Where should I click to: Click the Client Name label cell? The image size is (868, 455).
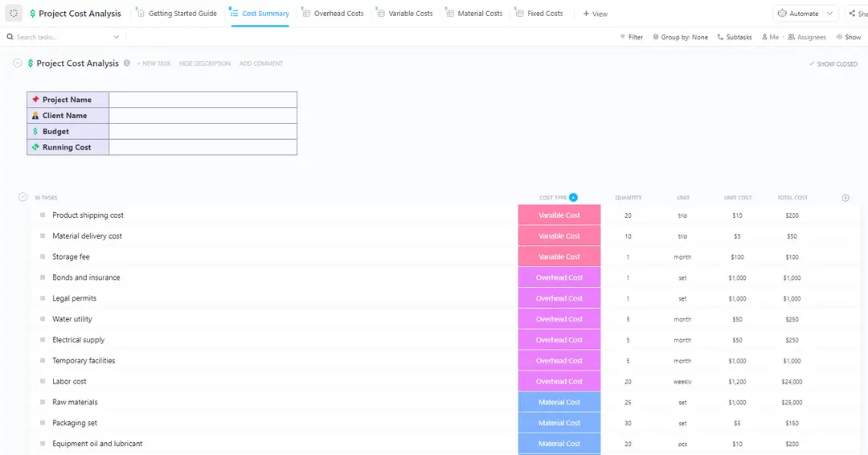[68, 116]
